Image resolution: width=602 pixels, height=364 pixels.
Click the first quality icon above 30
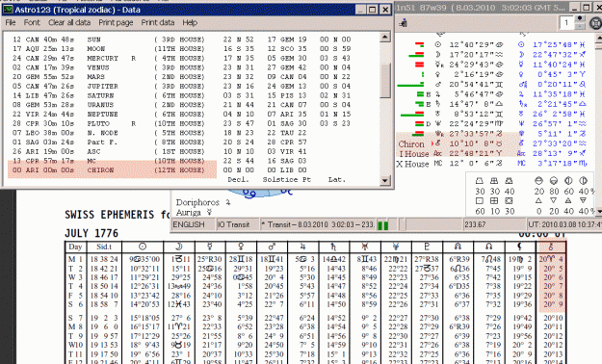(479, 181)
